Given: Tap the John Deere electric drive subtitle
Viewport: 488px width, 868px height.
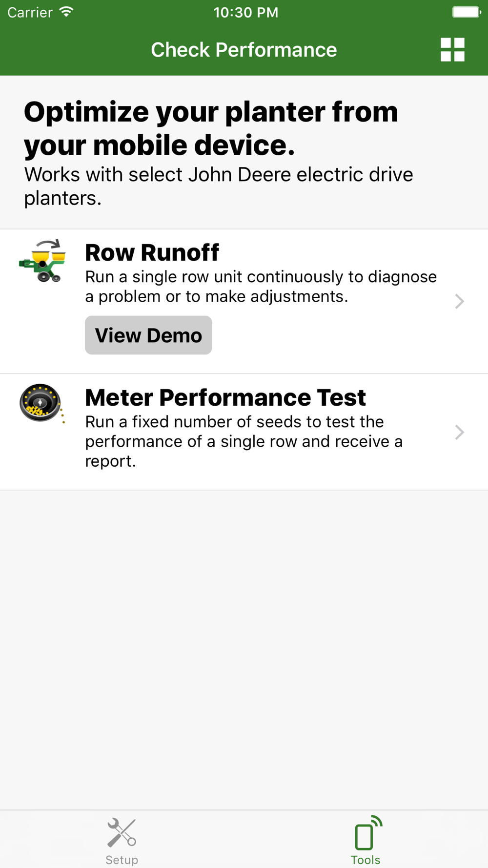Looking at the screenshot, I should pyautogui.click(x=219, y=186).
